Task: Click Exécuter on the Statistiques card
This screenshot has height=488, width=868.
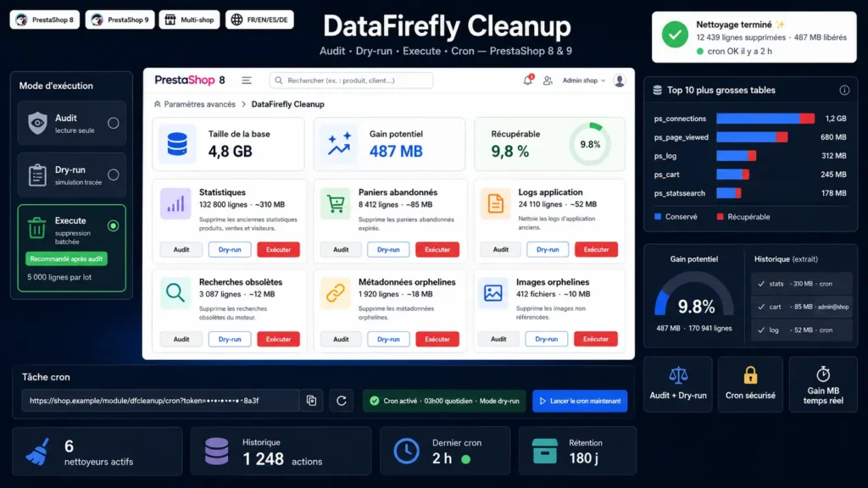Action: [x=278, y=250]
